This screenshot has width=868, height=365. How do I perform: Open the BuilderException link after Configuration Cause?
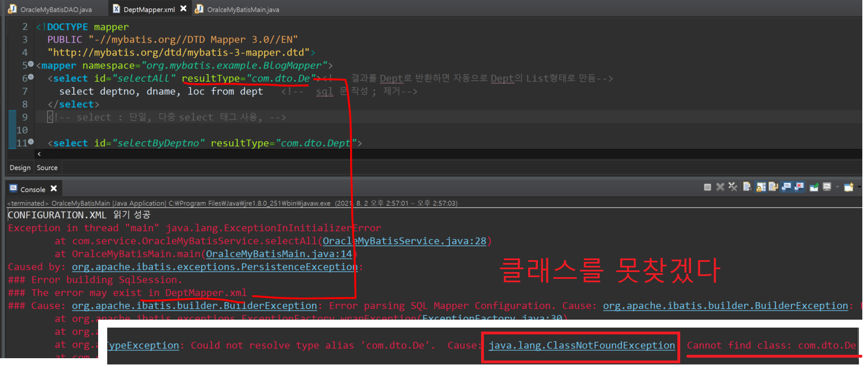726,306
